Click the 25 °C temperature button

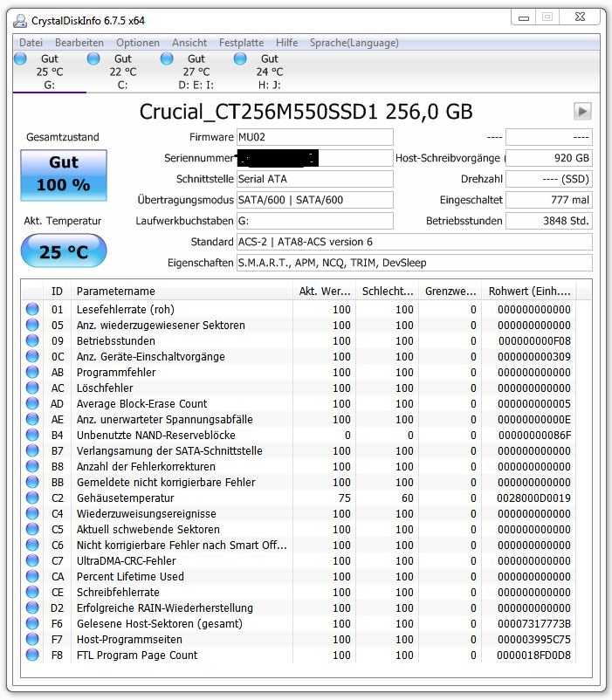tap(64, 251)
